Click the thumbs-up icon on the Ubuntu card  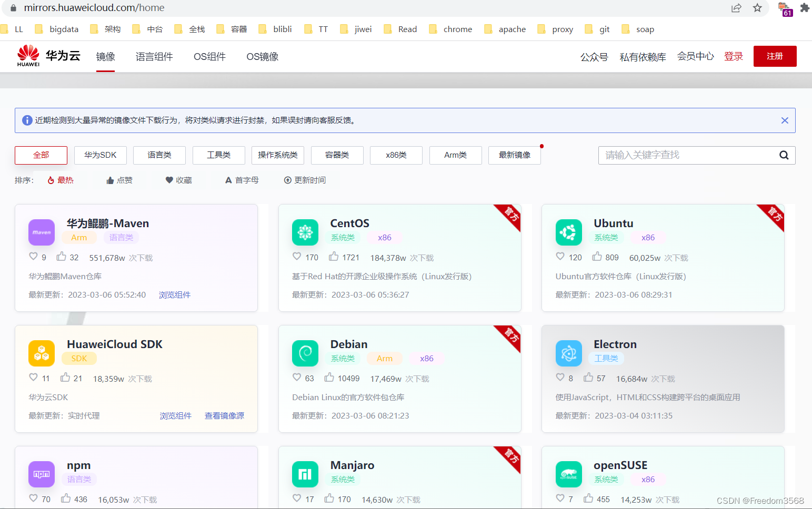tap(597, 257)
